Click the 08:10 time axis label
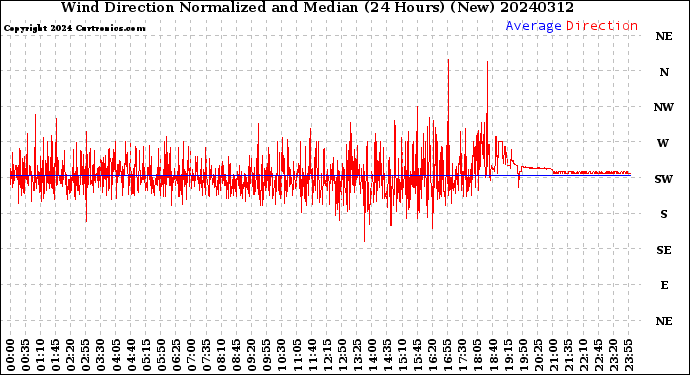The image size is (690, 375). (x=221, y=355)
